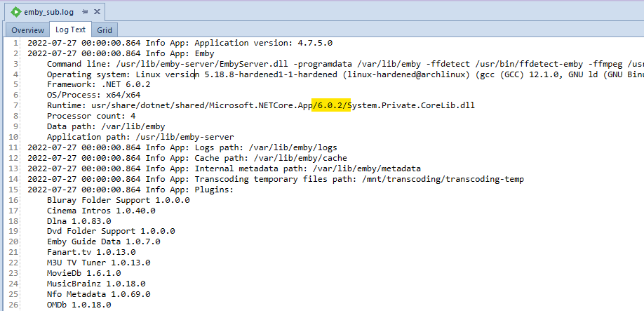Select the emby_sub.log document tab
The image size is (644, 311).
(55, 12)
